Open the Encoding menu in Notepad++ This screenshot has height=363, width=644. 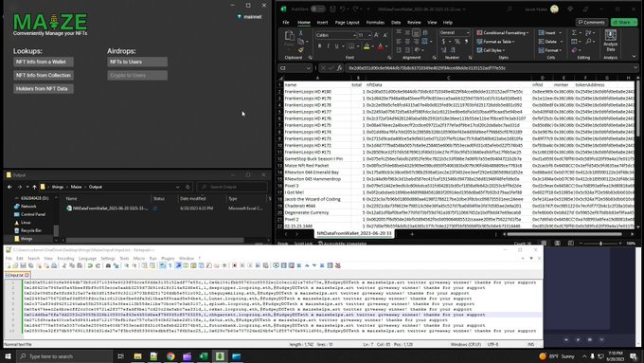coord(65,258)
